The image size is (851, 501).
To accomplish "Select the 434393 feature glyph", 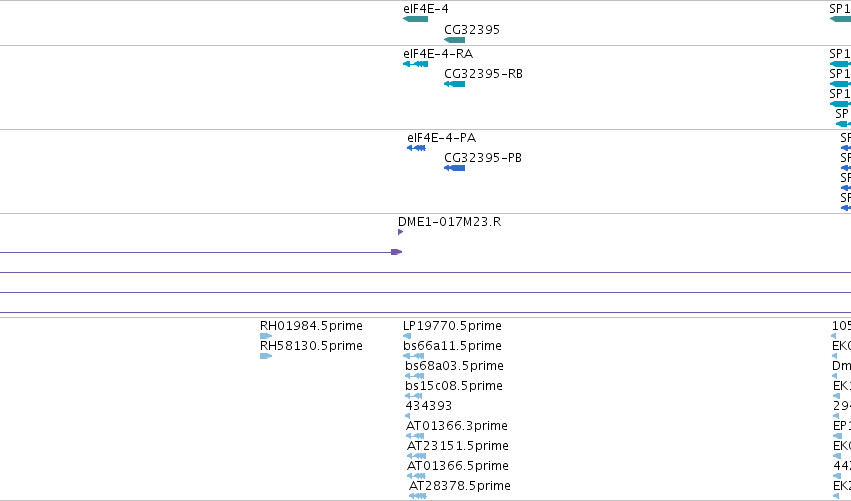I will 408,416.
